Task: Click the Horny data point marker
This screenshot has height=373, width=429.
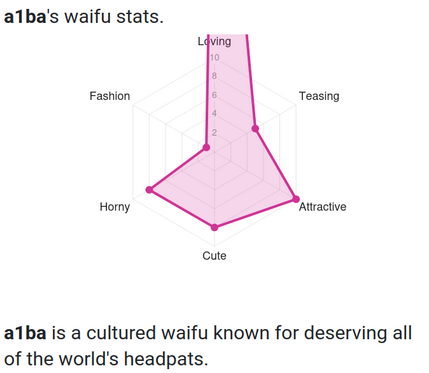Action: pos(149,190)
